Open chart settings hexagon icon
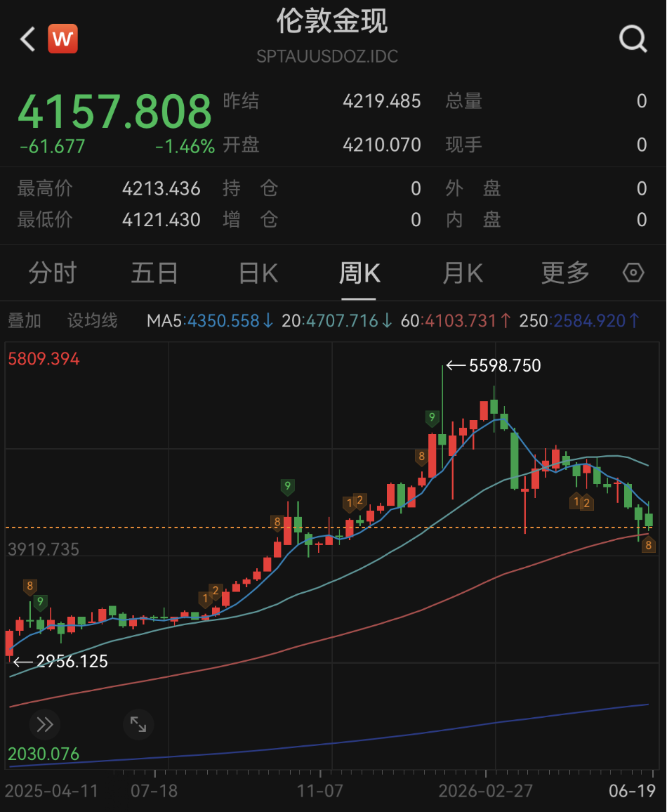The height and width of the screenshot is (812, 667). 633,273
